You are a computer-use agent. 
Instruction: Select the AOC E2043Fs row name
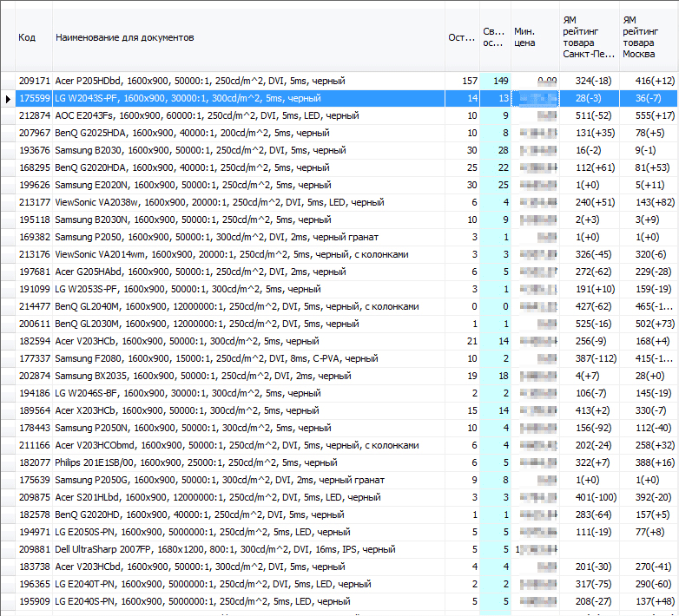point(248,115)
